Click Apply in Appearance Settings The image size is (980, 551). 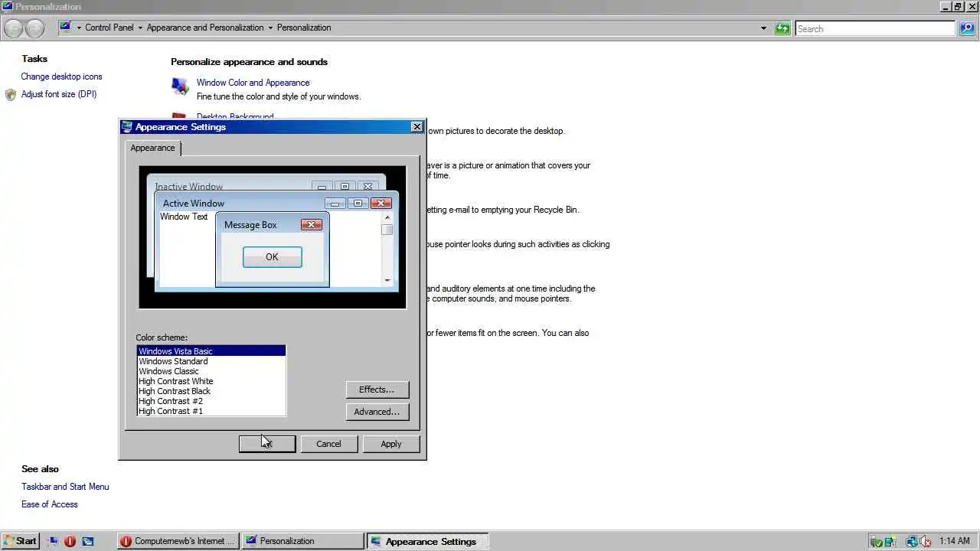tap(391, 444)
